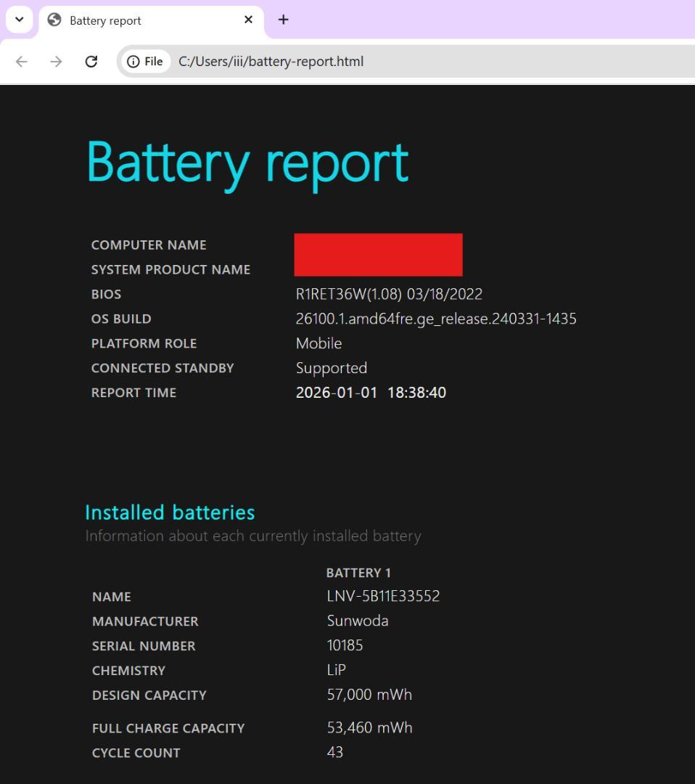Open a new browser tab with the plus icon
Screen dimensions: 695x784
pos(283,20)
